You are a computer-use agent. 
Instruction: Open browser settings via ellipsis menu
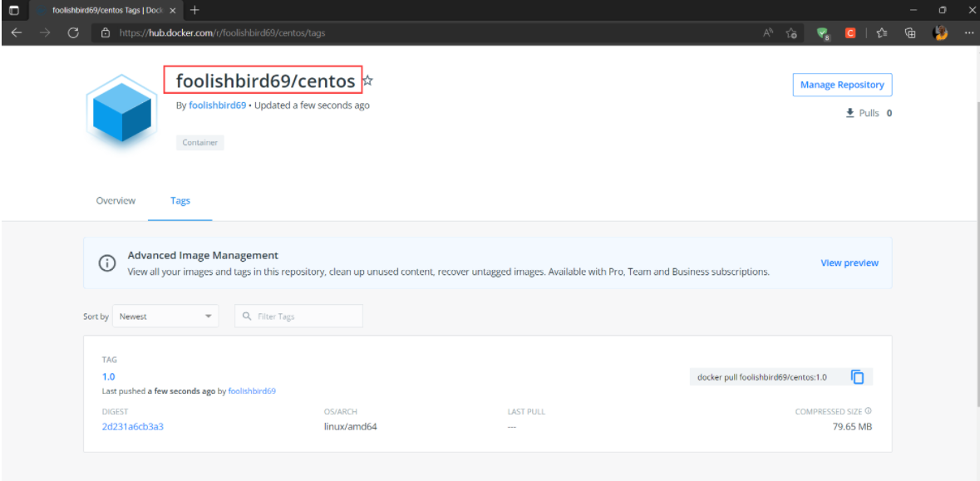coord(968,32)
